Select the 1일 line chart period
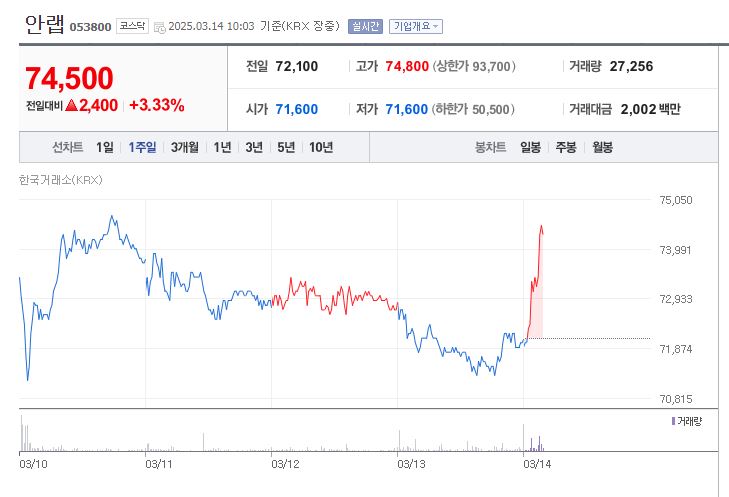729x497 pixels. (105, 147)
